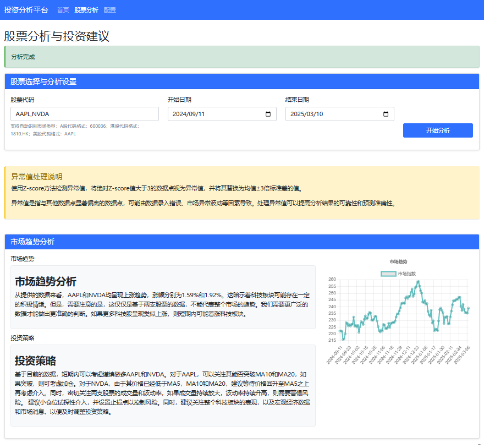Image resolution: width=484 pixels, height=448 pixels.
Task: Toggle the 市场指数 legend color box
Action: [388, 274]
